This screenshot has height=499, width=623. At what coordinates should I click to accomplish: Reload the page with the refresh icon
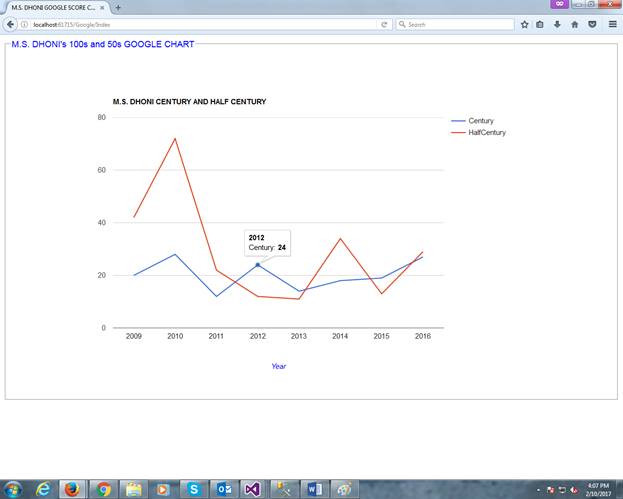[384, 25]
